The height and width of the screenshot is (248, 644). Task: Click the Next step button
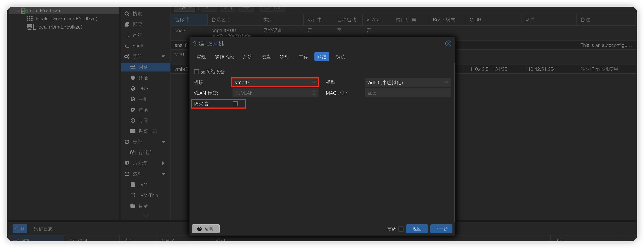[x=441, y=229]
